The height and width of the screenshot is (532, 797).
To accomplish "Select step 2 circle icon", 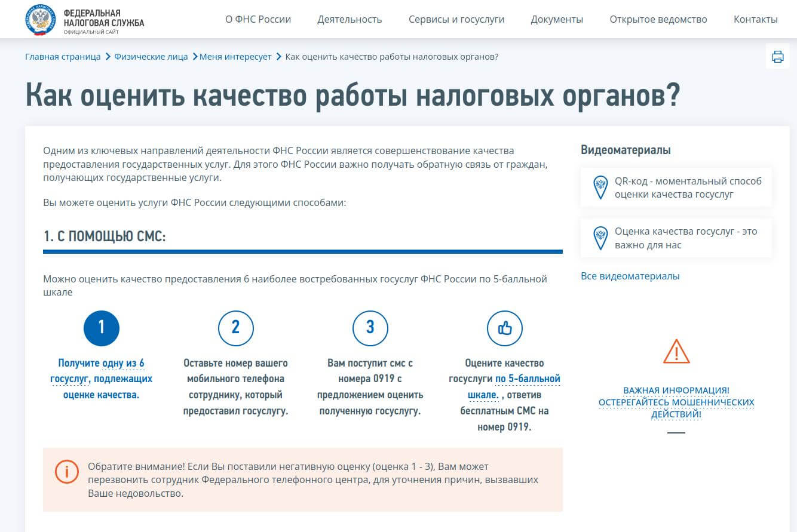I will [235, 328].
